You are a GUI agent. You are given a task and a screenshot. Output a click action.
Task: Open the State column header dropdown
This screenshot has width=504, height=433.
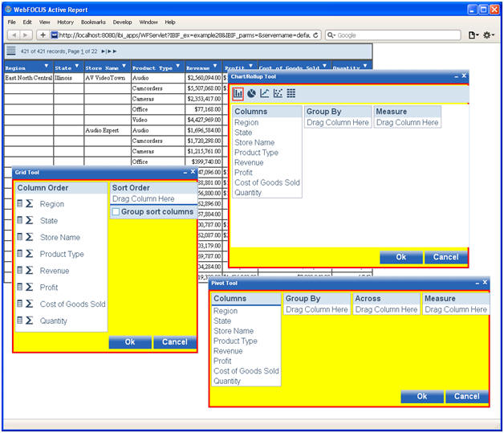[x=77, y=66]
